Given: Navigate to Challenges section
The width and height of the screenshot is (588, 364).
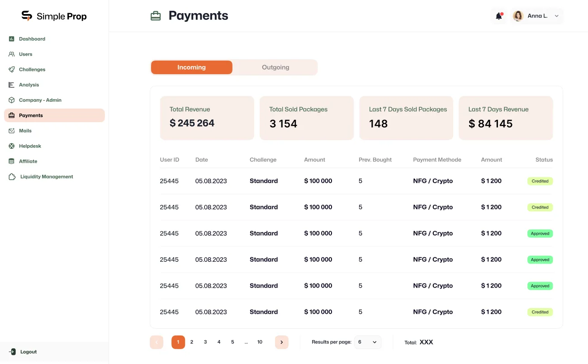Looking at the screenshot, I should tap(32, 70).
